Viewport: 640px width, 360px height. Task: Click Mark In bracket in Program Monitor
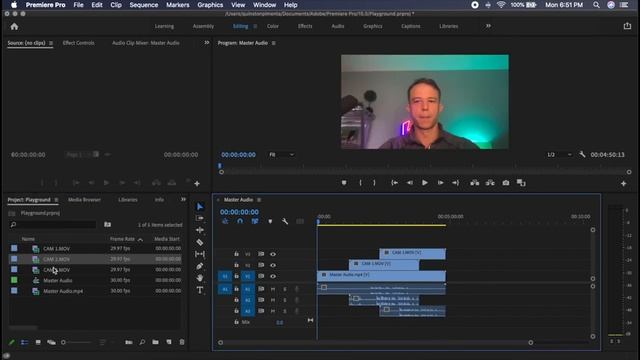click(x=360, y=183)
